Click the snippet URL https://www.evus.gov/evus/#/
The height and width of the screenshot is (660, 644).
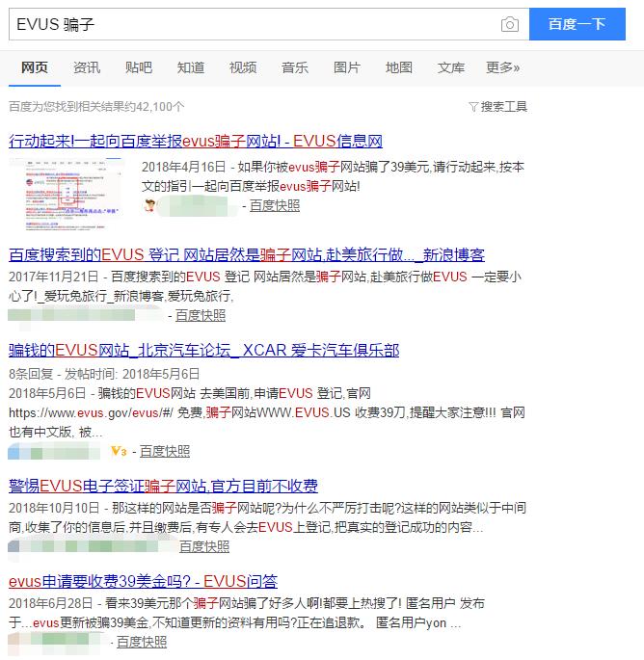(x=91, y=412)
